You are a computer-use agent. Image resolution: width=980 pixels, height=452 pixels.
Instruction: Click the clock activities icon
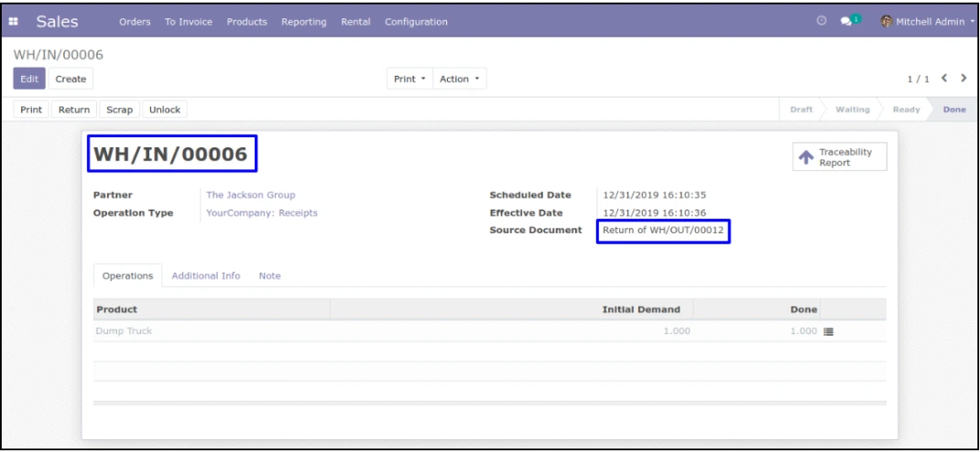[822, 22]
